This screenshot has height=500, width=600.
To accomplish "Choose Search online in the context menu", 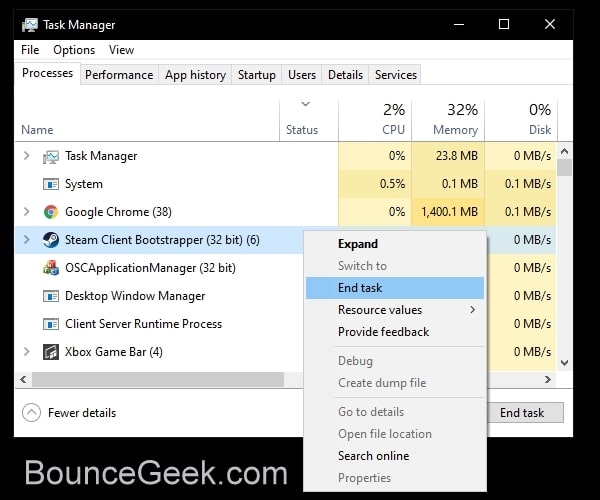I will 395,456.
